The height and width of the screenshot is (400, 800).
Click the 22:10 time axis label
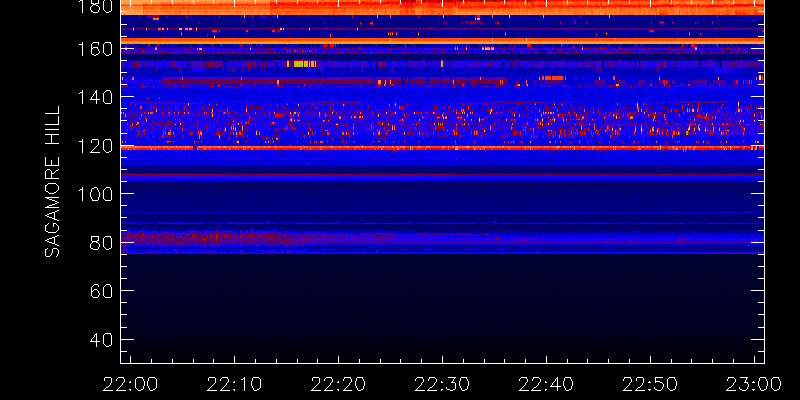pyautogui.click(x=234, y=385)
